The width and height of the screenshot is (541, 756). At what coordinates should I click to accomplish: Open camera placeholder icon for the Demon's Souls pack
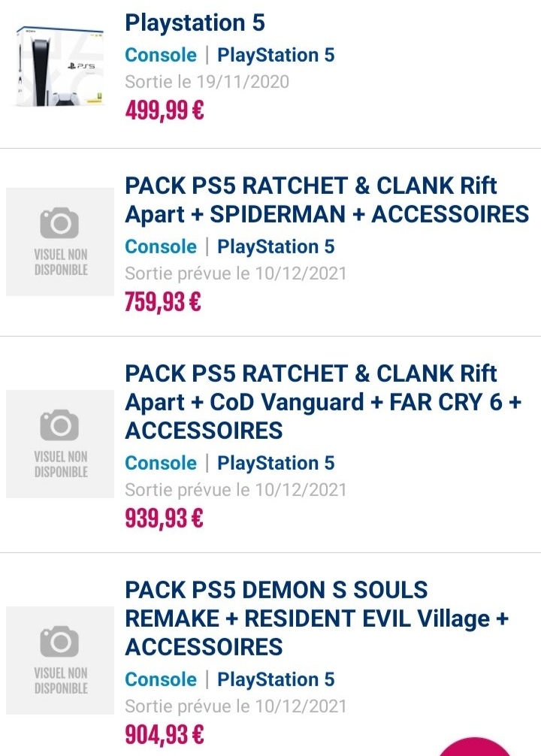(60, 641)
